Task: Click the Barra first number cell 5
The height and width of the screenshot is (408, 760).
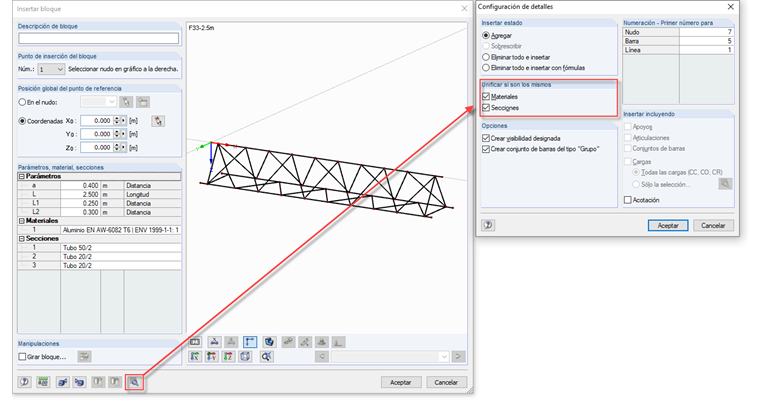Action: [x=706, y=41]
